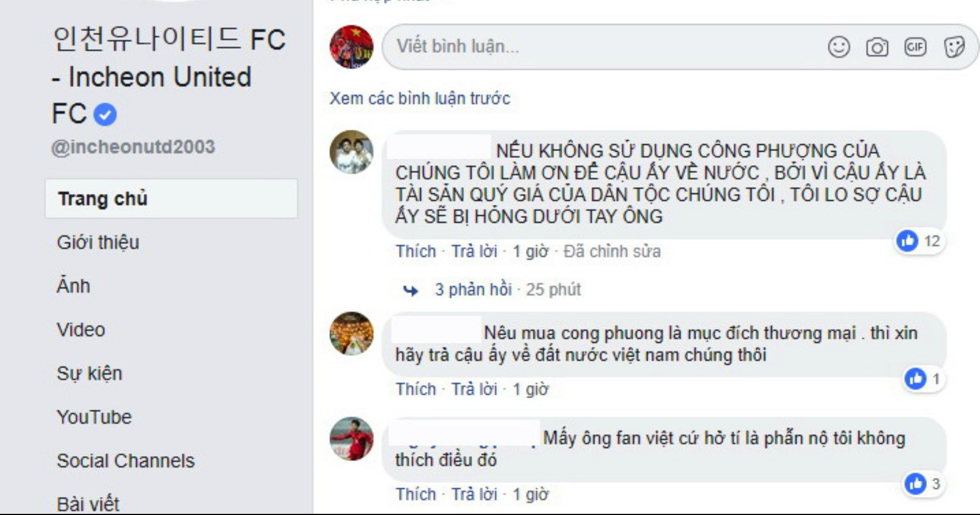Open the sticker picker icon
The width and height of the screenshot is (980, 515).
[x=954, y=47]
